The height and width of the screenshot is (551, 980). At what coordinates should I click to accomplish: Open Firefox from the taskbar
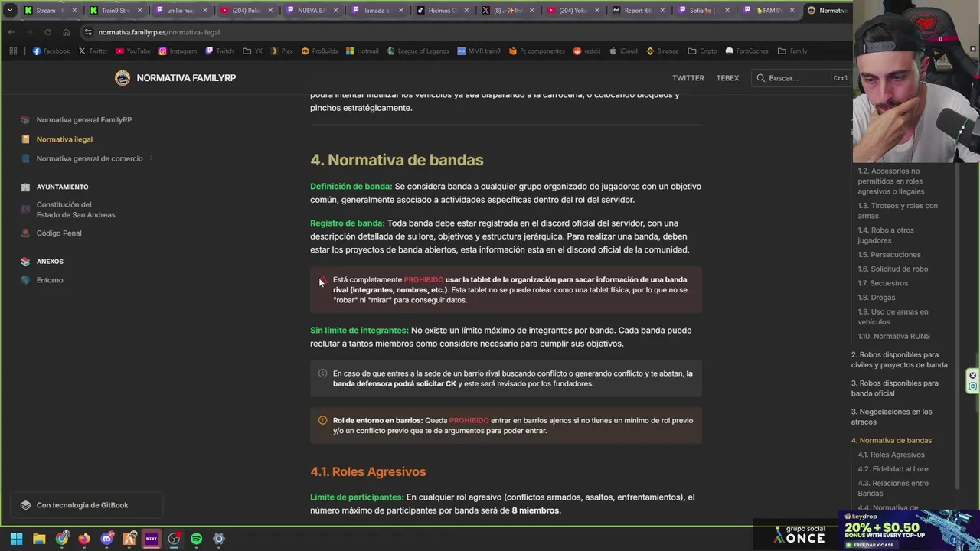[84, 539]
